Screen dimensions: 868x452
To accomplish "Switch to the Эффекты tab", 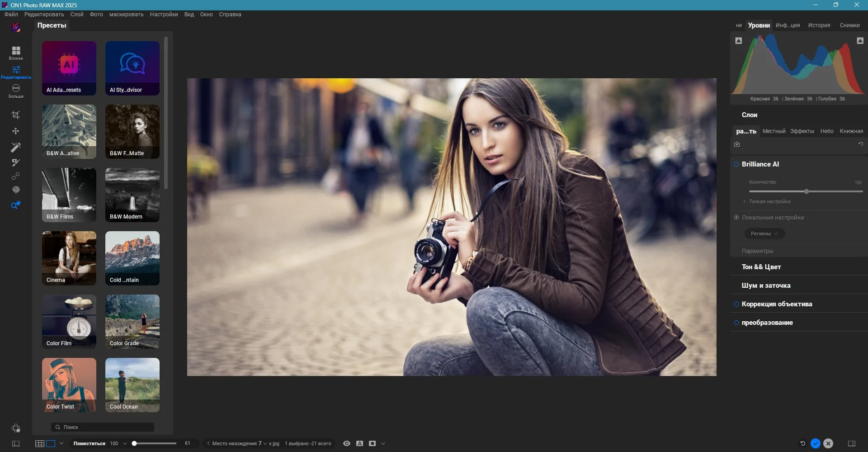I will [802, 131].
